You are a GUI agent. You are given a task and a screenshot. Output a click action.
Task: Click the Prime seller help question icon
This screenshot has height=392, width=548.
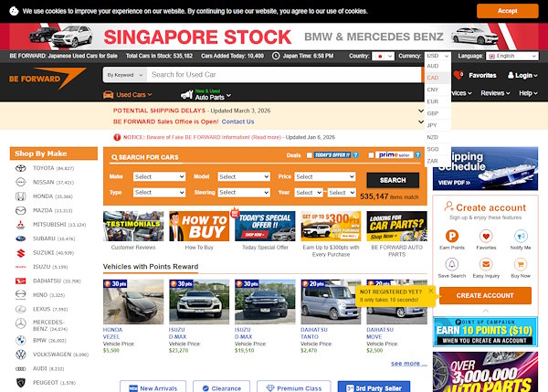tap(417, 155)
